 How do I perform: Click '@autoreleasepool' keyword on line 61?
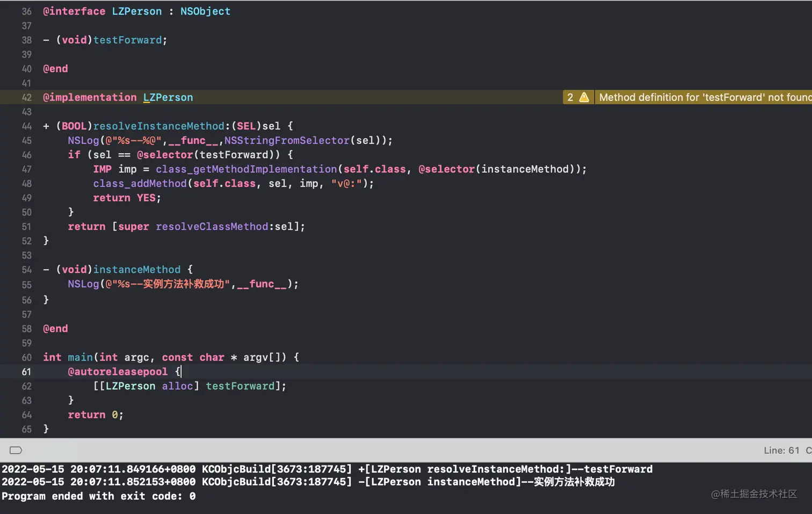click(118, 372)
